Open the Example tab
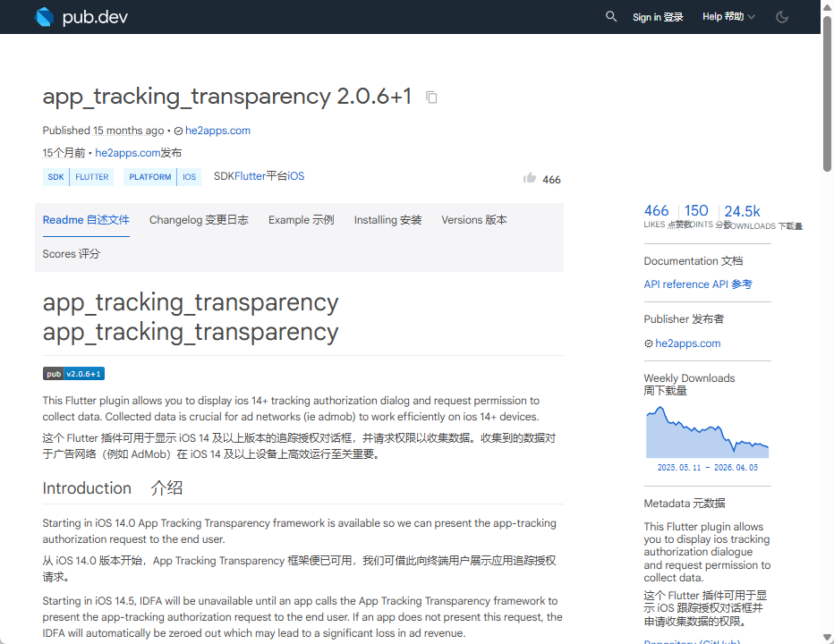This screenshot has height=644, width=834. coord(301,220)
